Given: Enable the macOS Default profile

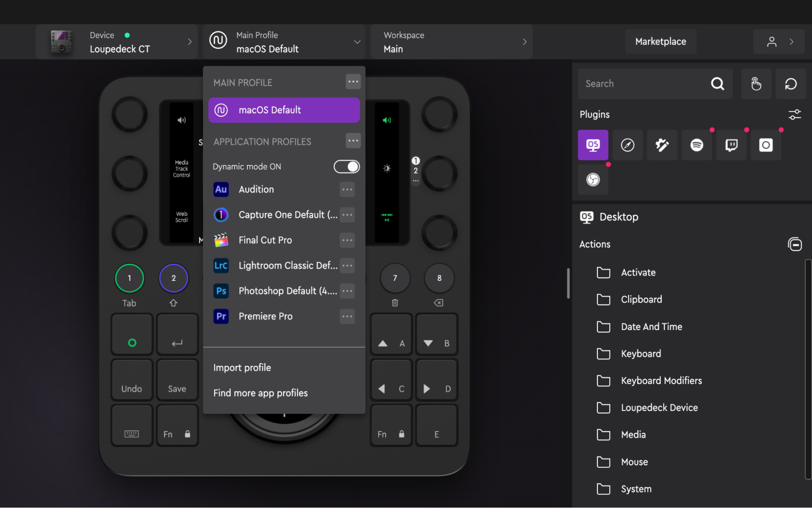Looking at the screenshot, I should pos(284,109).
